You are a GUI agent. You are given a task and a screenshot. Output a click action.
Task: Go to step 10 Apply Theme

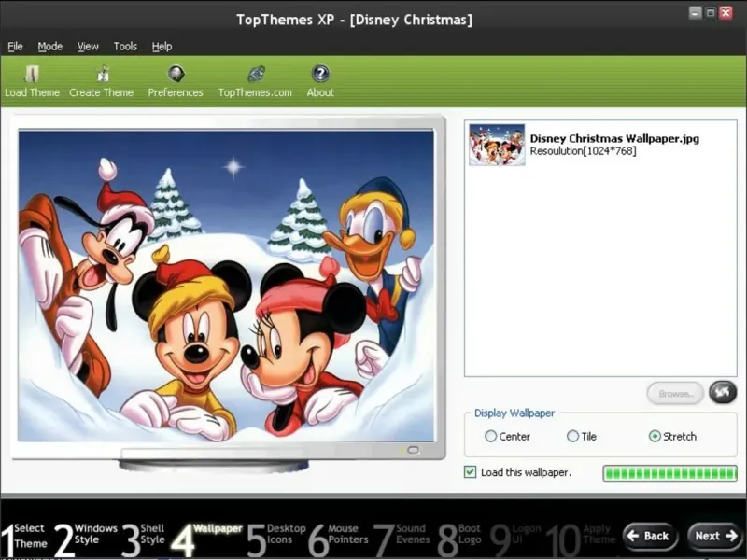pyautogui.click(x=581, y=539)
